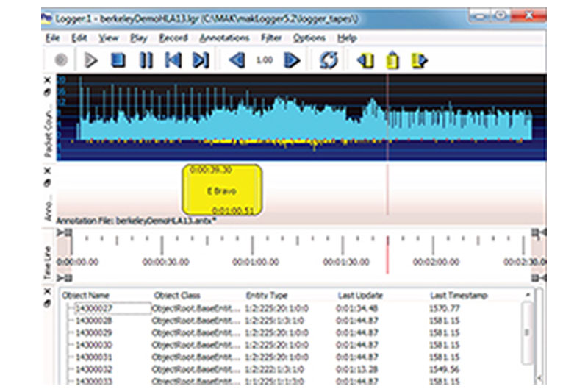Click timeline label 00:02:00.00
The height and width of the screenshot is (392, 588).
coord(436,262)
